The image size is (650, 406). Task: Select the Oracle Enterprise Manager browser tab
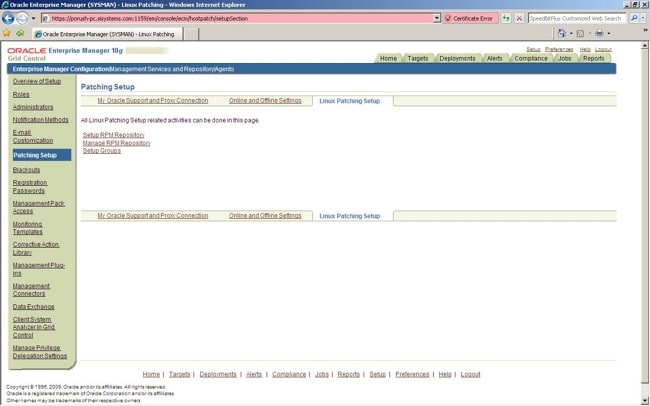[107, 34]
